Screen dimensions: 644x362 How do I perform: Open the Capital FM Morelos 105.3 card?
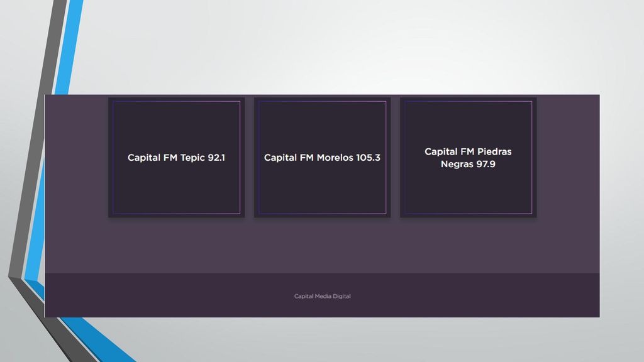tap(323, 157)
